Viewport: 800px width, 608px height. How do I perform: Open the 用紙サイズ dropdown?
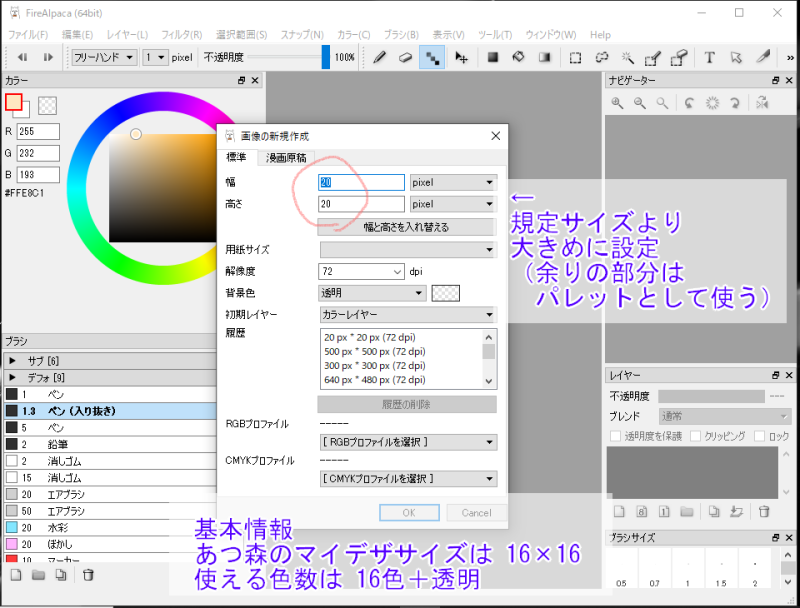click(408, 250)
